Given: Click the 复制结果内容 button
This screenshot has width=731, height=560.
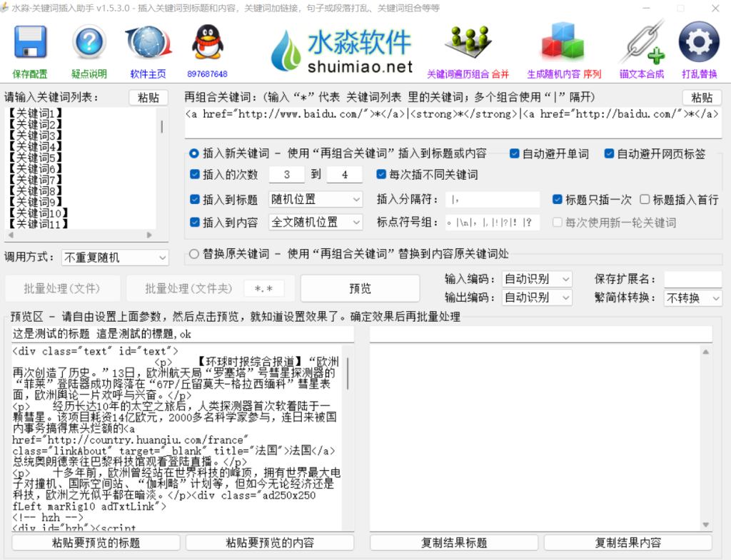Looking at the screenshot, I should [627, 543].
